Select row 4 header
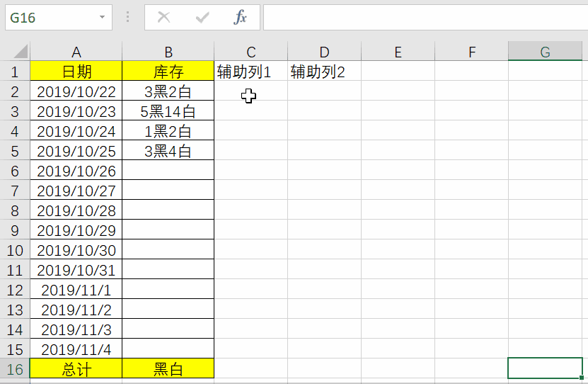This screenshot has width=588, height=384. point(15,131)
